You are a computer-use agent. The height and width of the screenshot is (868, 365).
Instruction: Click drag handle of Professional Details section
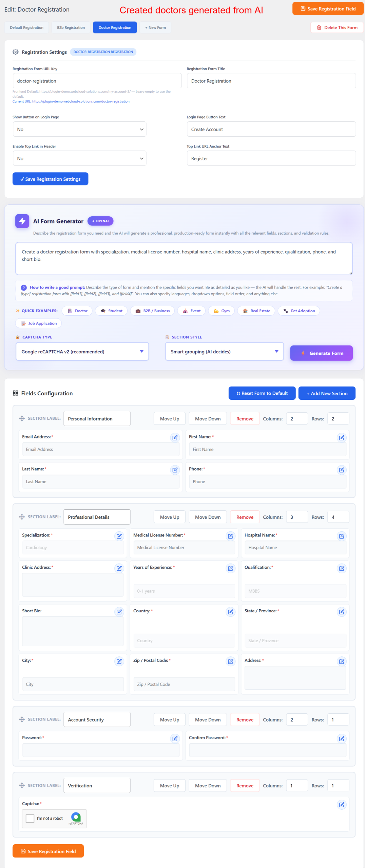(x=22, y=517)
